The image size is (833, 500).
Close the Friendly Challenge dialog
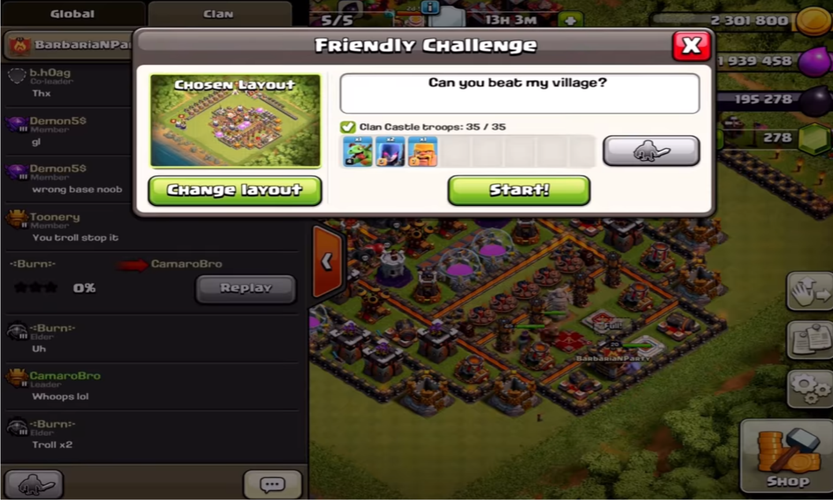(x=691, y=46)
